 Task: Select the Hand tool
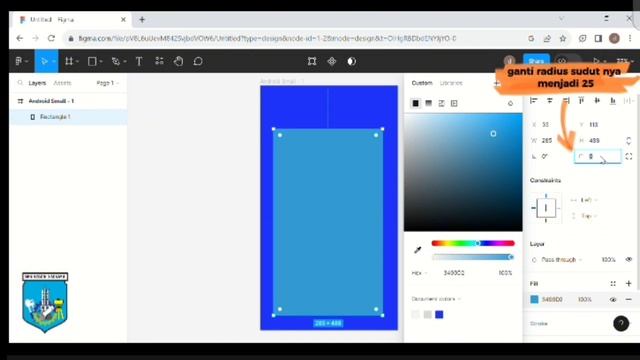pos(178,61)
